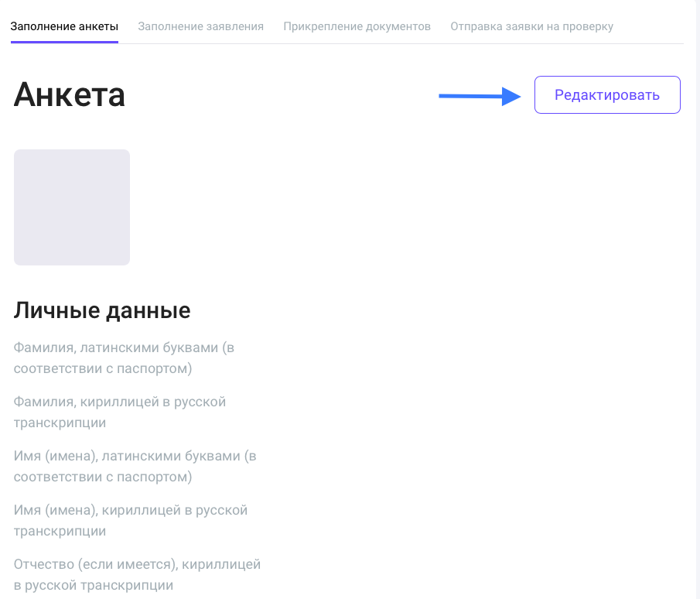The width and height of the screenshot is (700, 599).
Task: Click the gray strip along the page's right edge
Action: click(696, 310)
